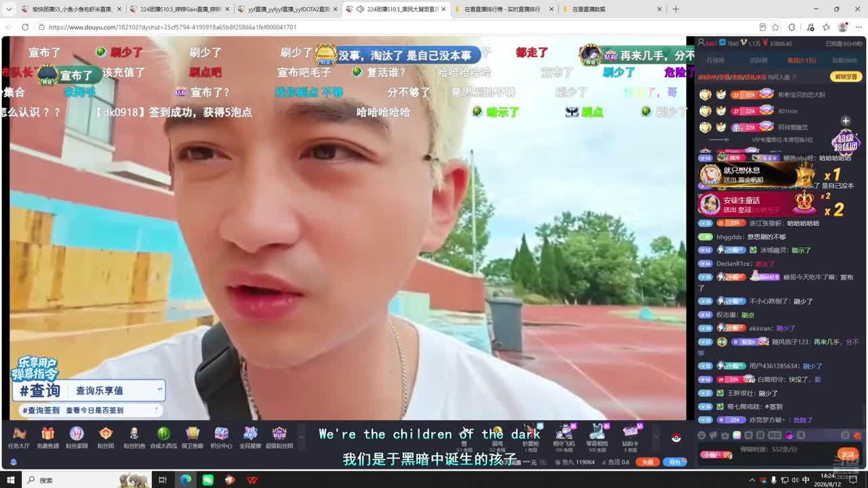868x488 pixels.
Task: Click the plus button above 超级粉丝团 badge
Action: tap(846, 121)
